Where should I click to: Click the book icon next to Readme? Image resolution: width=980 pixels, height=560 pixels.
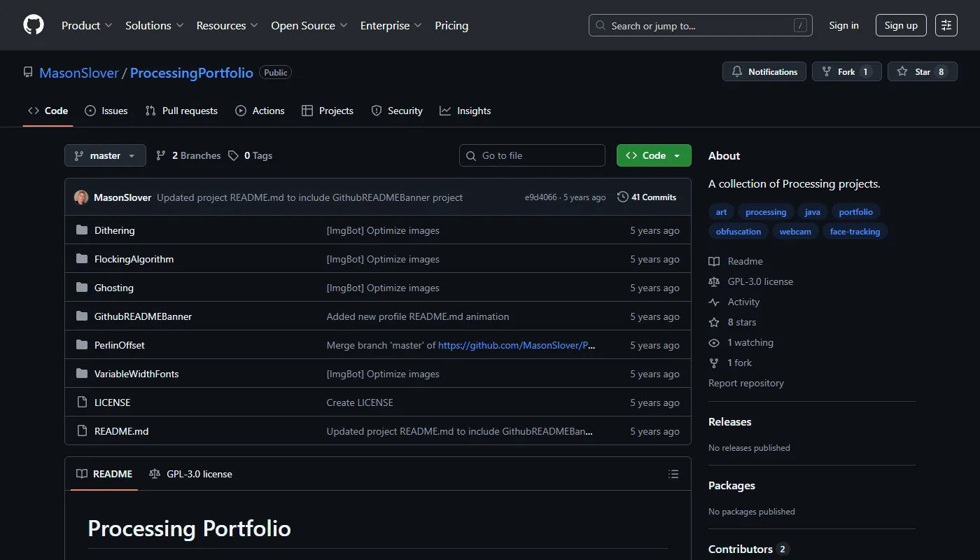pyautogui.click(x=714, y=261)
